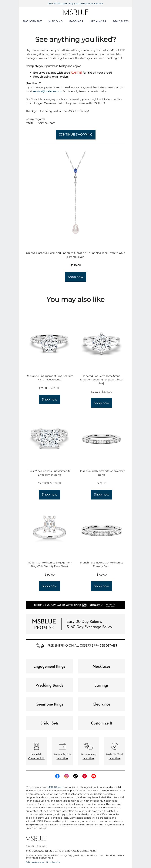The height and width of the screenshot is (868, 151).
Task: Click the Classic Round Anniversary Band image
Action: click(102, 439)
